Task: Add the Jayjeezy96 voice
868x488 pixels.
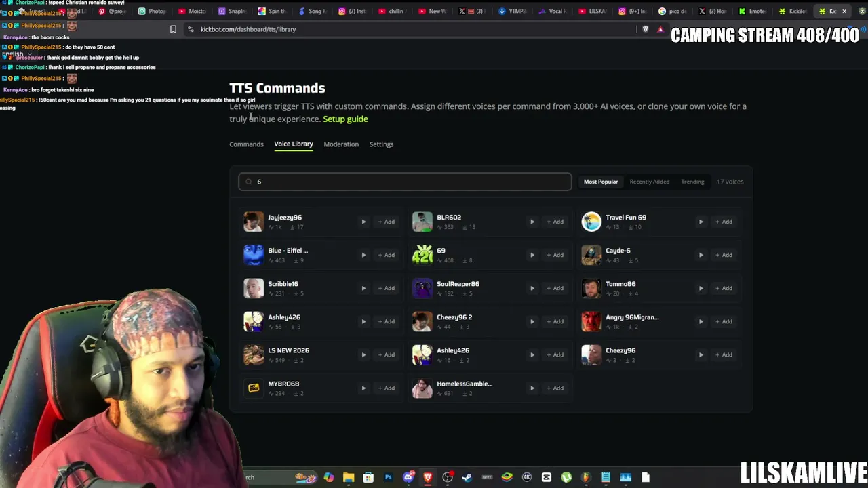Action: [386, 222]
